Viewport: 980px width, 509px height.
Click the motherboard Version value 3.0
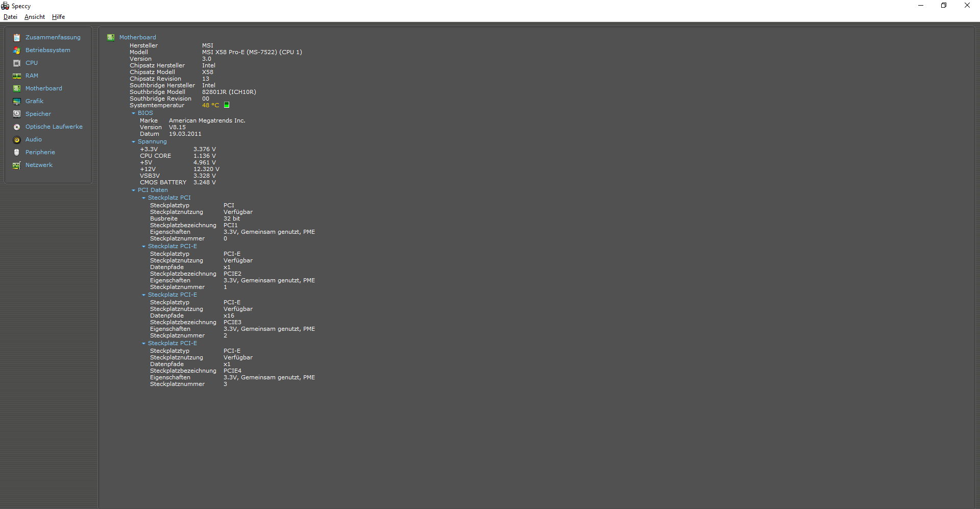[x=207, y=59]
